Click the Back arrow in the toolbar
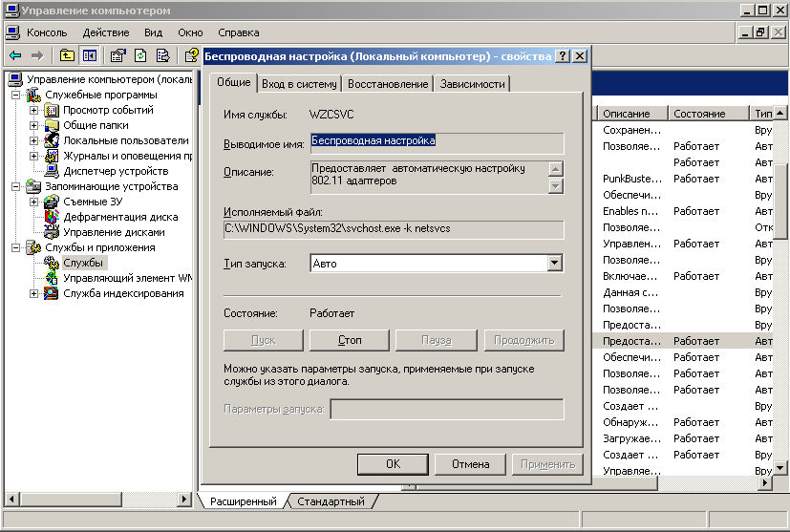Image resolution: width=790 pixels, height=532 pixels. point(15,55)
